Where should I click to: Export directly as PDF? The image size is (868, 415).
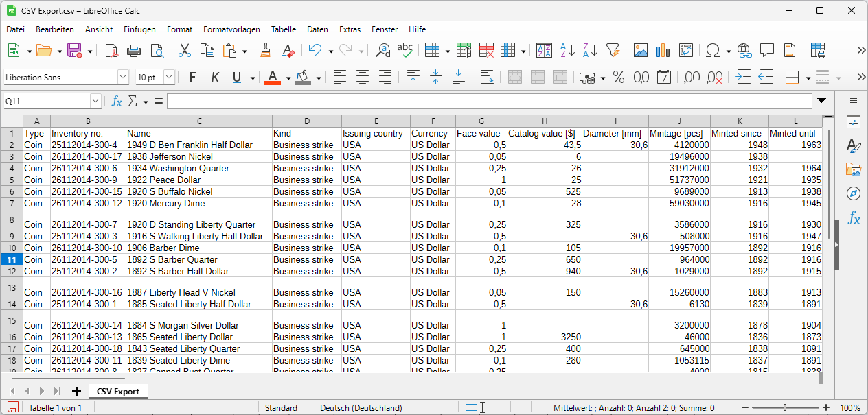tap(111, 50)
